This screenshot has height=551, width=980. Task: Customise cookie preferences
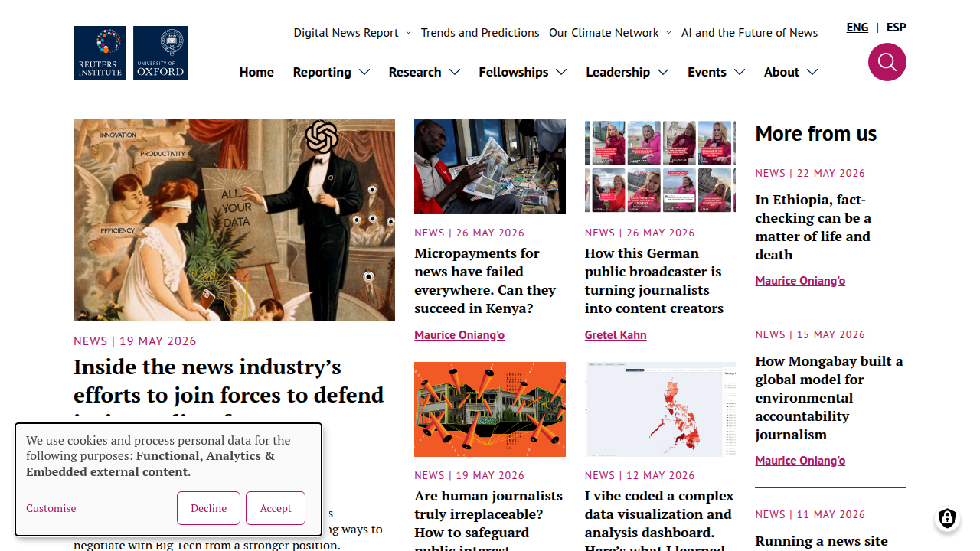pyautogui.click(x=51, y=508)
